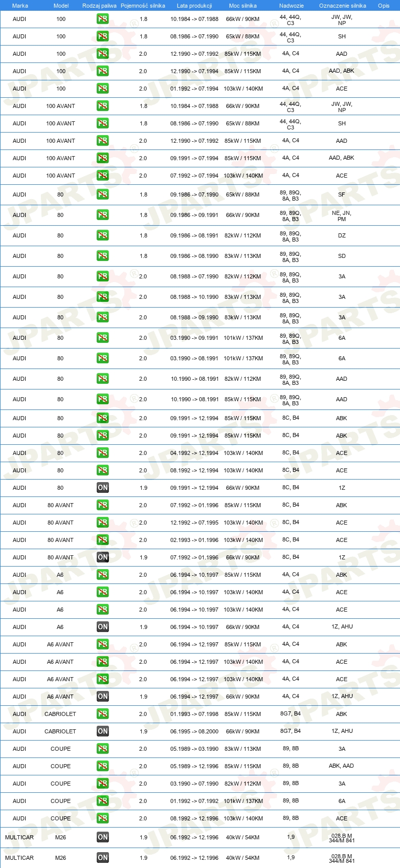Click the Pojemność silnika column header

click(x=143, y=6)
